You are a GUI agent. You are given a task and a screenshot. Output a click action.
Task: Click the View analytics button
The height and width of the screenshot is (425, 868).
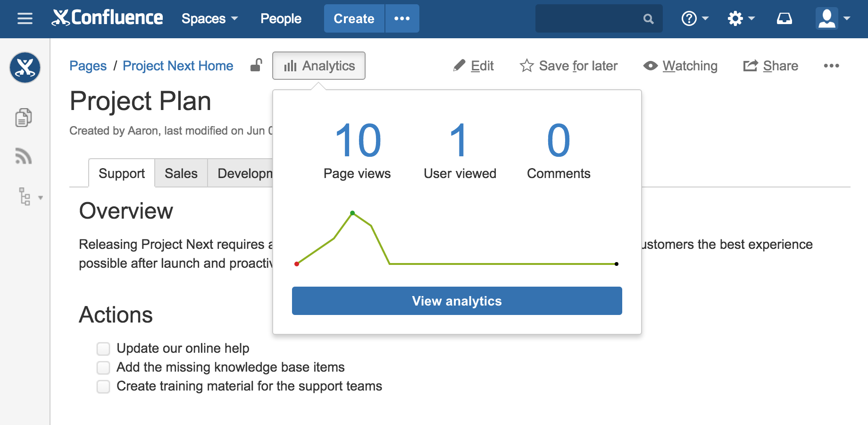pos(457,301)
